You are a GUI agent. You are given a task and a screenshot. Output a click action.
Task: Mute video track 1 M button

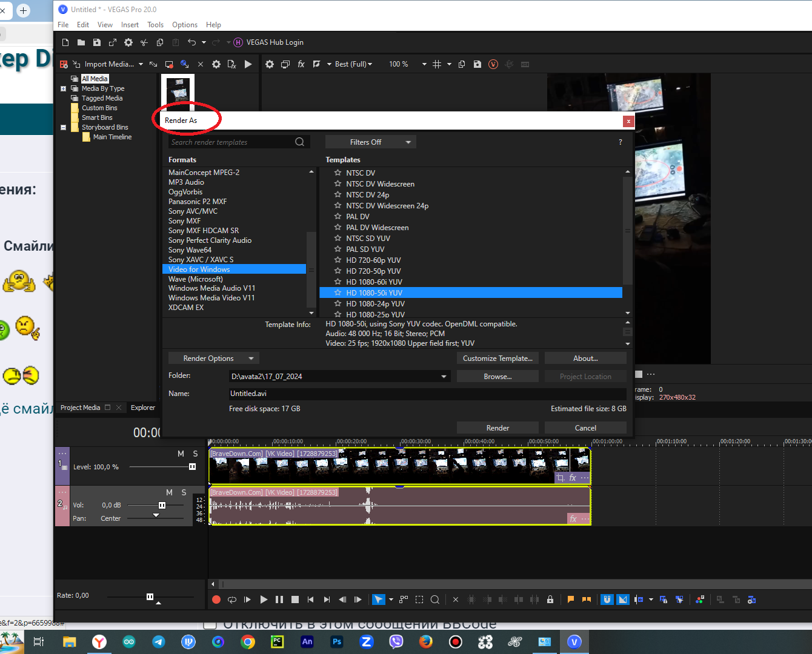point(181,454)
